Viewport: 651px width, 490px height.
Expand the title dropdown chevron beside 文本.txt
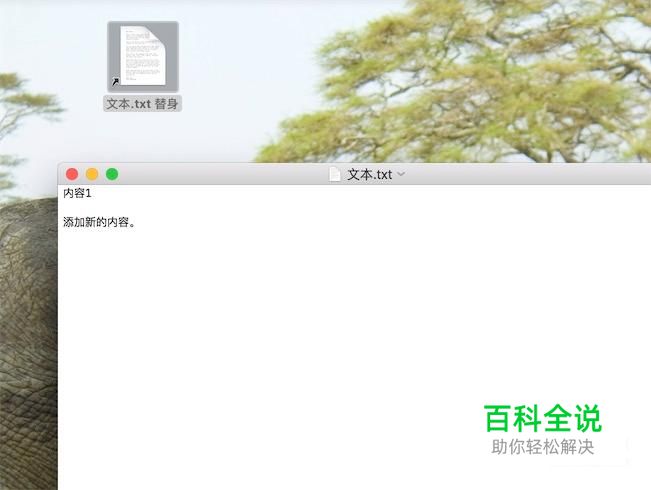pos(401,174)
